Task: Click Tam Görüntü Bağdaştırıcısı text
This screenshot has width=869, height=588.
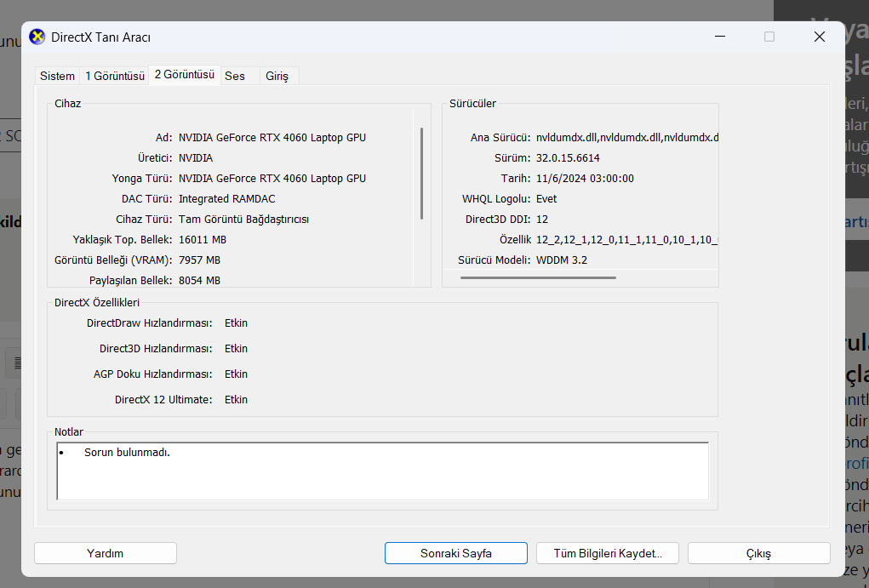Action: pyautogui.click(x=244, y=220)
